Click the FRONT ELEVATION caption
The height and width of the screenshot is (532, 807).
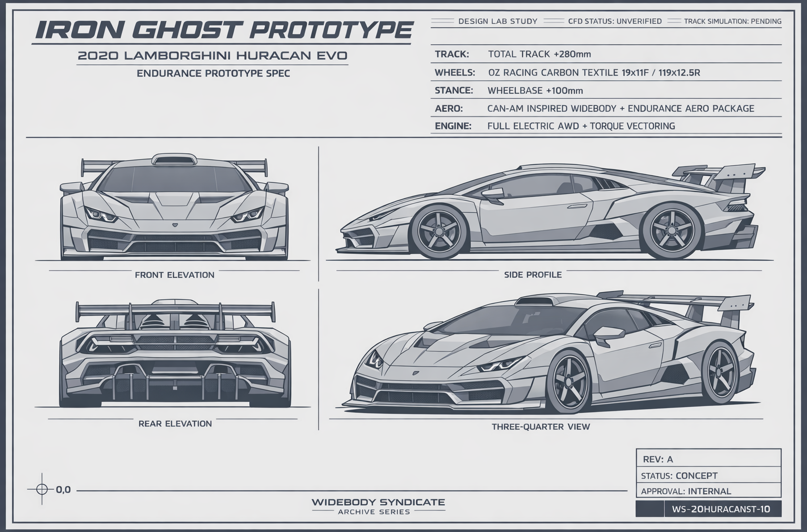(174, 275)
